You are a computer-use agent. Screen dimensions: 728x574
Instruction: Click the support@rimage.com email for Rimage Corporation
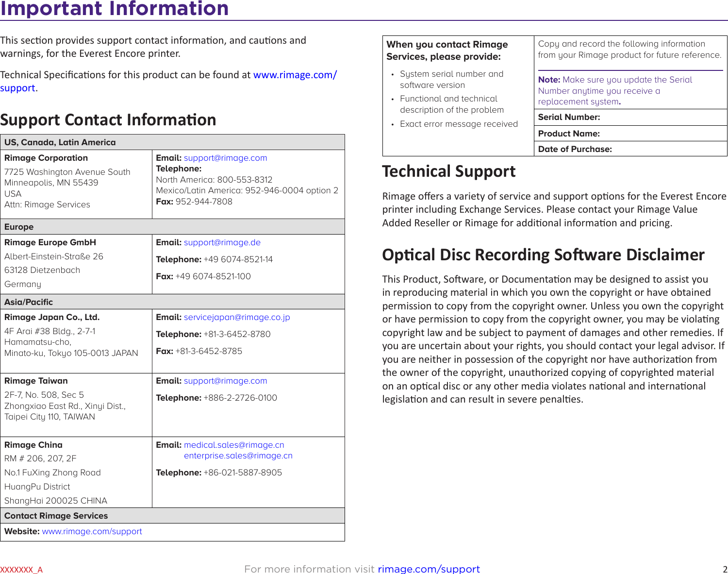click(x=225, y=158)
